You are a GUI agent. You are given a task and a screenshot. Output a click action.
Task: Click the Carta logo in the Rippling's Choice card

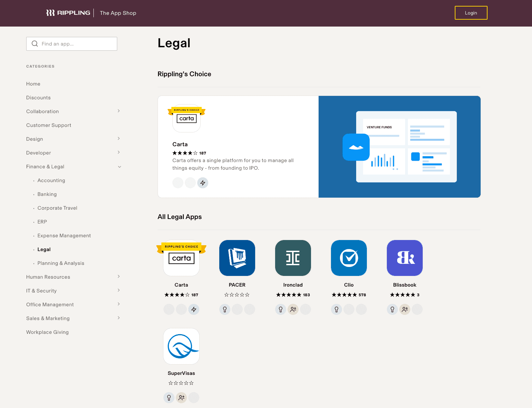pyautogui.click(x=187, y=118)
